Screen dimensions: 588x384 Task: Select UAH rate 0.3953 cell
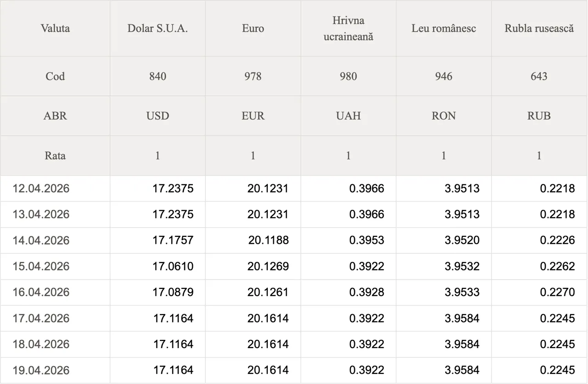click(367, 241)
